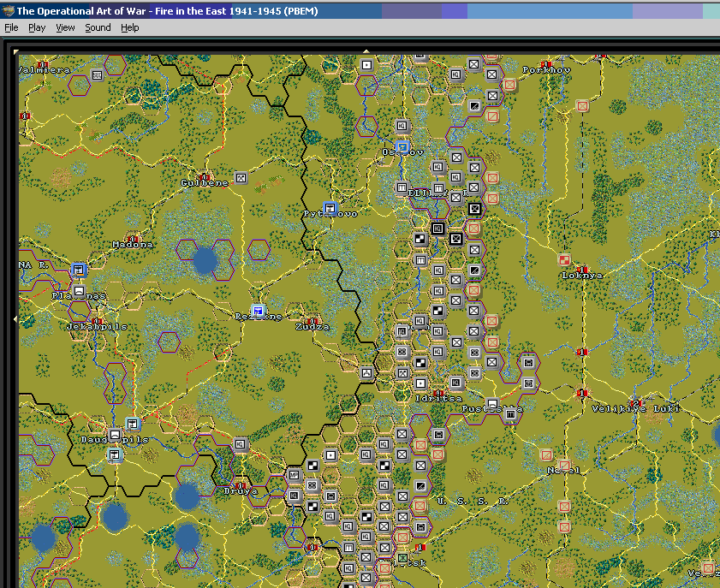Click the Valmiera town label
This screenshot has width=720, height=588.
[x=45, y=70]
